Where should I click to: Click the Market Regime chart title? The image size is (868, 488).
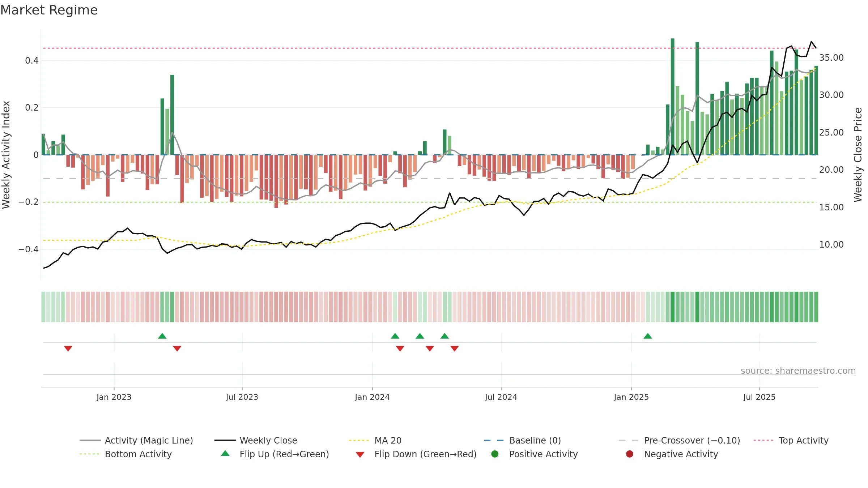coord(49,10)
